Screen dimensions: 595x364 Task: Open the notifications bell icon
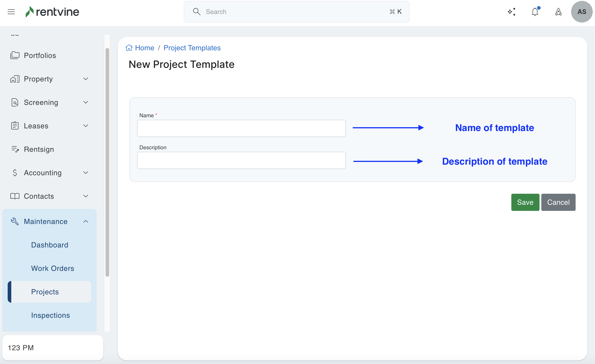(x=535, y=12)
